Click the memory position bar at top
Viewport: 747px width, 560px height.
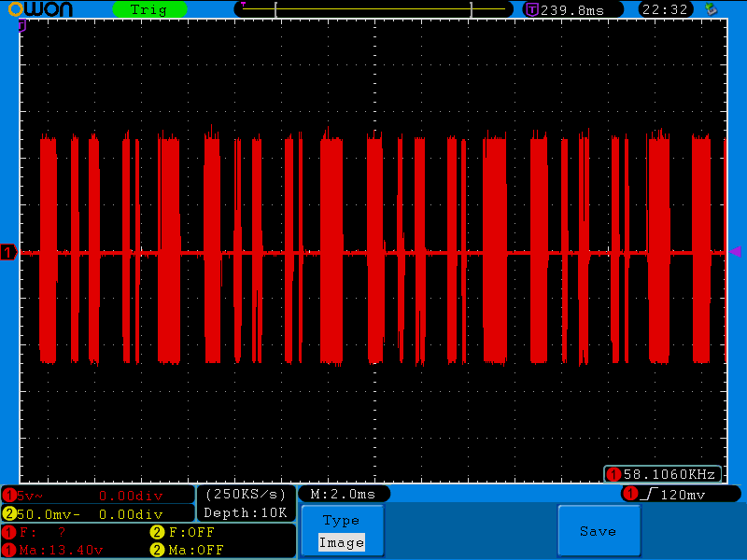coord(373,9)
